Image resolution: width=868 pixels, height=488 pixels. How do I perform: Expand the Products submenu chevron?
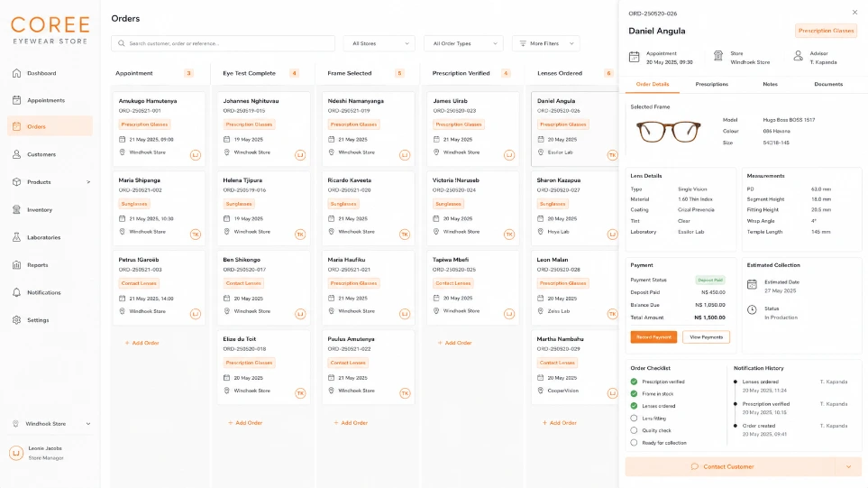point(88,181)
